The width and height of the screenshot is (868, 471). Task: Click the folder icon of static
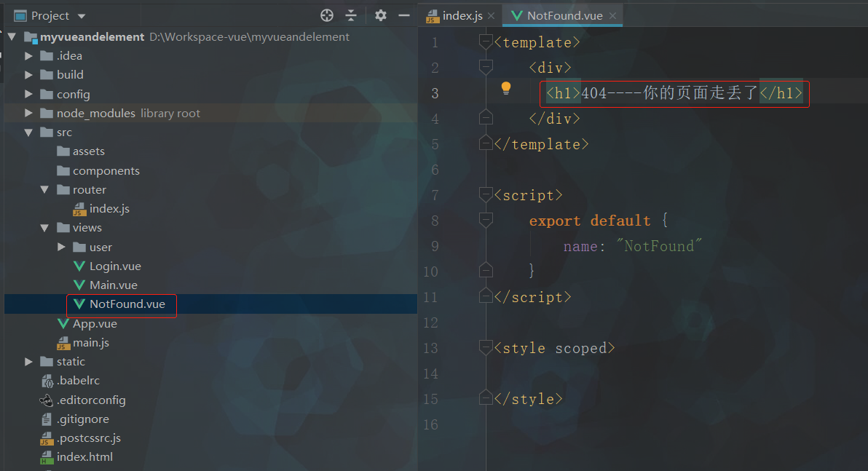coord(47,361)
